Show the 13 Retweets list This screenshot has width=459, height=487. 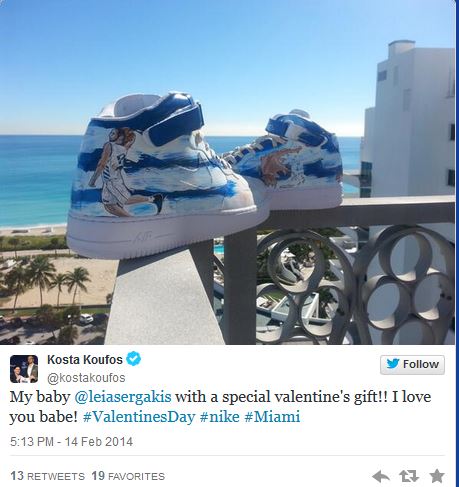pos(47,476)
